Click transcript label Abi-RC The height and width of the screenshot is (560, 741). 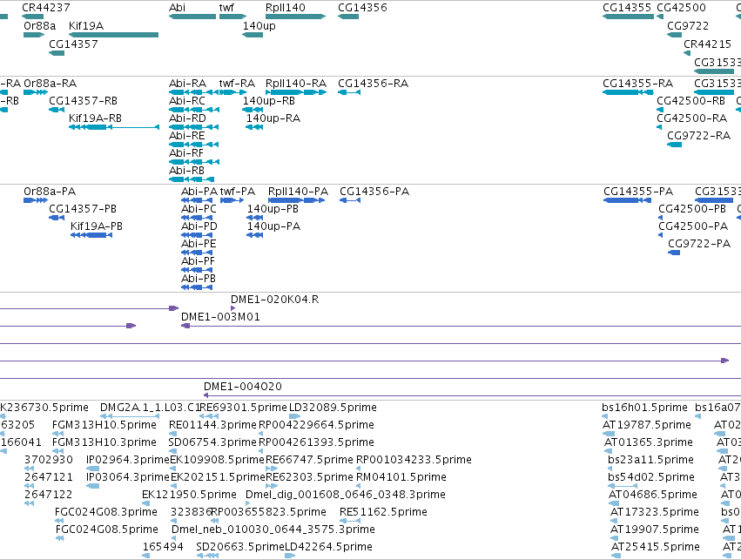tap(187, 101)
